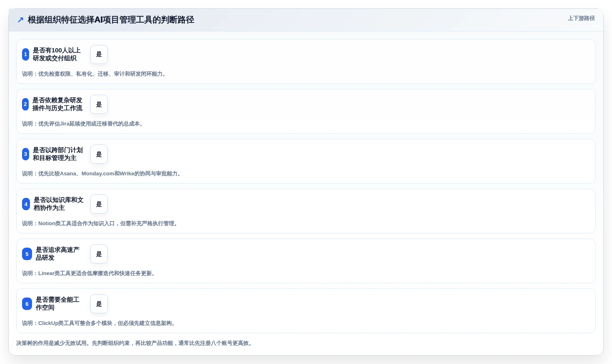Click the footer text 决策树的作用是减少无效试用
612x364 pixels.
[x=135, y=343]
